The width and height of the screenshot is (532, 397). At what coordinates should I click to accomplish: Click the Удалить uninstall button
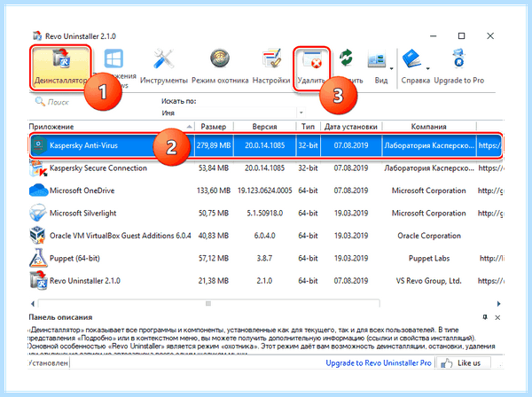312,68
